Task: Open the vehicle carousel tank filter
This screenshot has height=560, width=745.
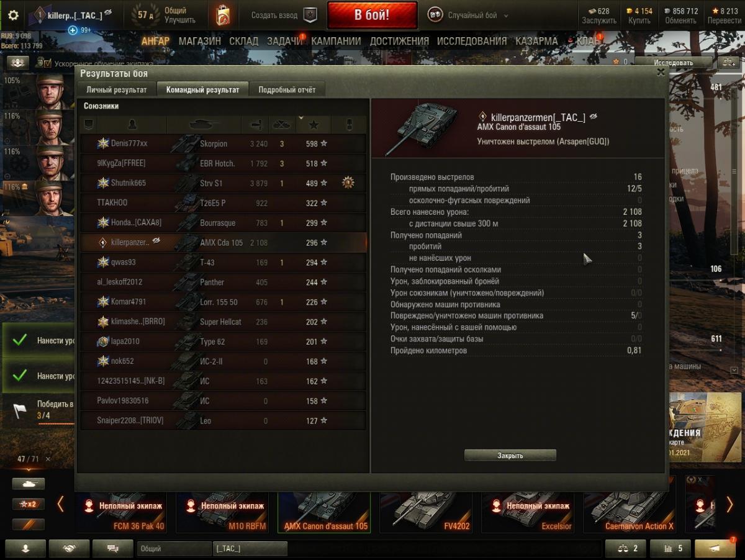Action: [x=29, y=483]
